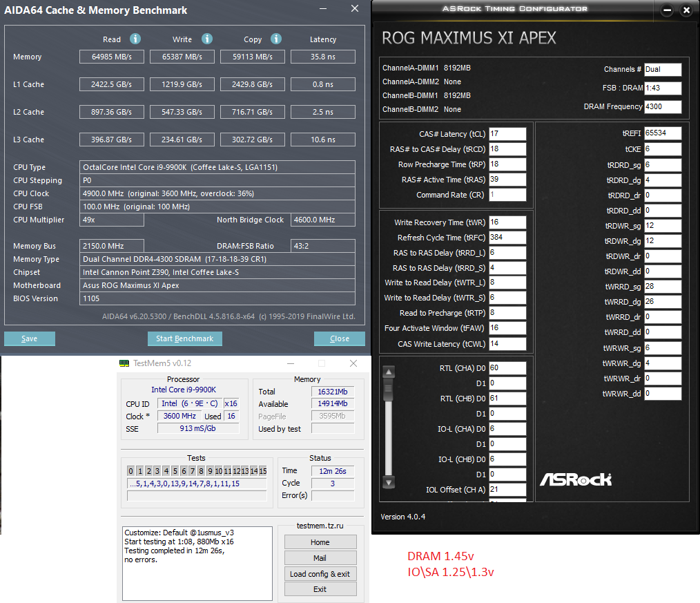Click the test sequence field in TestMem5
The image size is (700, 603).
coord(197,484)
